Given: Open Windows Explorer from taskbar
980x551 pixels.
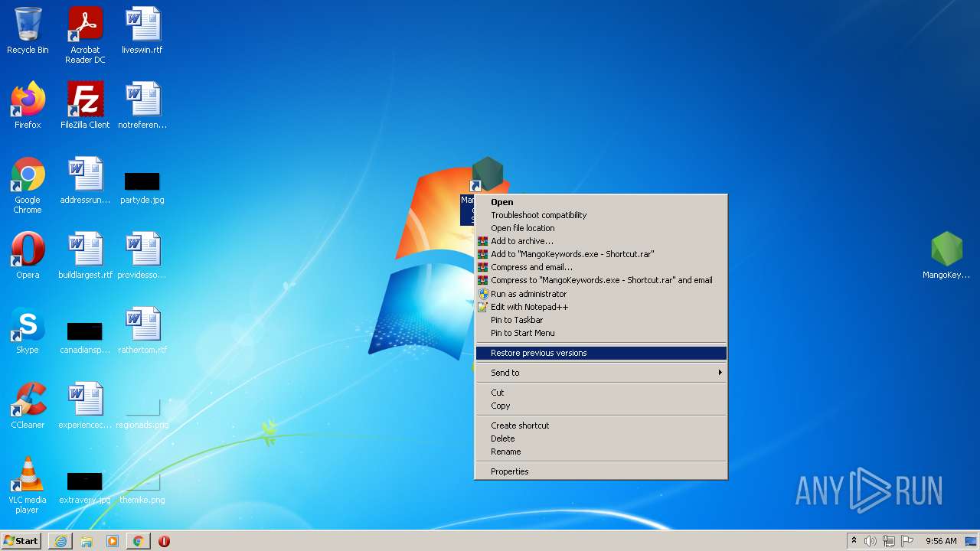Looking at the screenshot, I should pos(87,541).
